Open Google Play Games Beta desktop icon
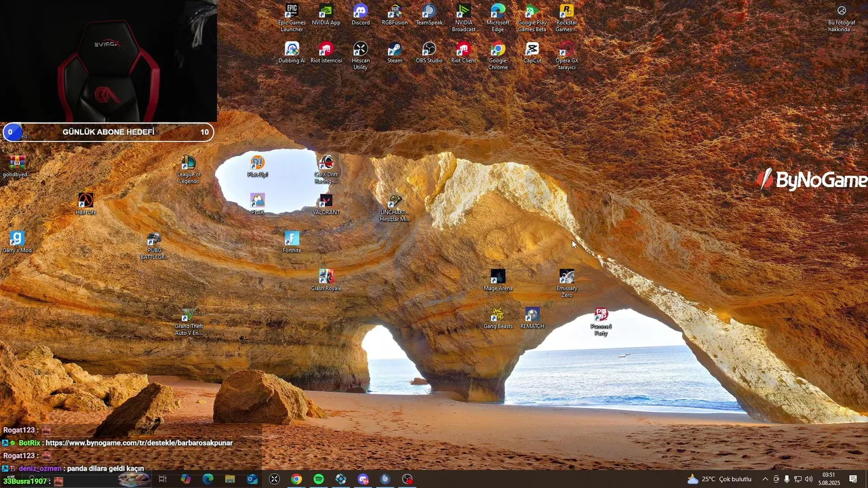Viewport: 868px width, 488px height. point(532,18)
